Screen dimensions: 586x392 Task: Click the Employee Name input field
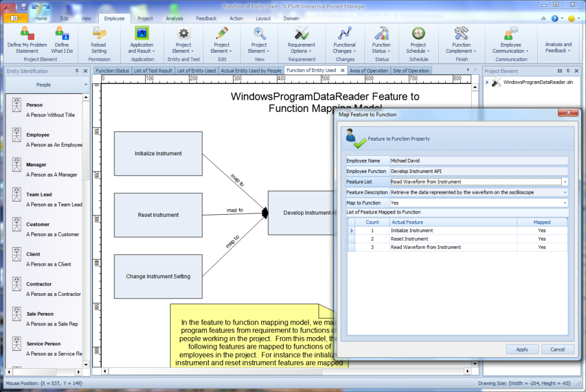pos(479,161)
